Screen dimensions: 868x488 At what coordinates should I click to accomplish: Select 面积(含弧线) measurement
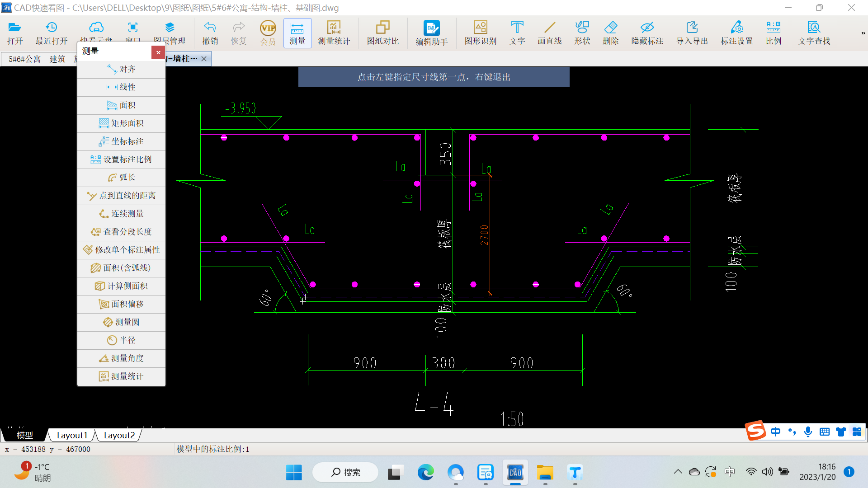click(122, 268)
